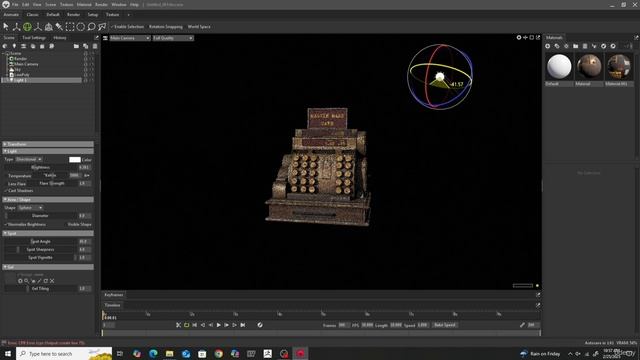Collapse the Area / Shape section
Image resolution: width=640 pixels, height=360 pixels.
(x=48, y=200)
